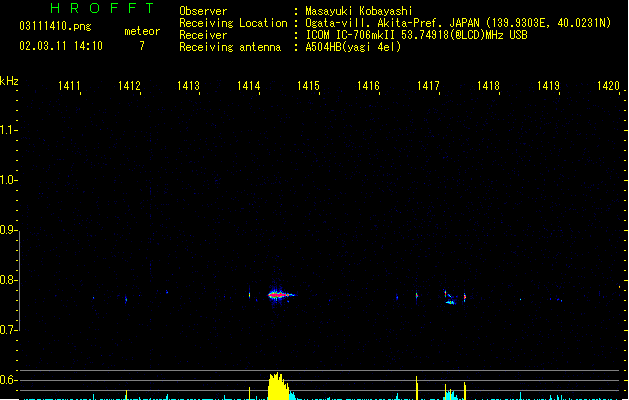Click the 1418 time axis marker
The width and height of the screenshot is (629, 400).
pyautogui.click(x=488, y=86)
